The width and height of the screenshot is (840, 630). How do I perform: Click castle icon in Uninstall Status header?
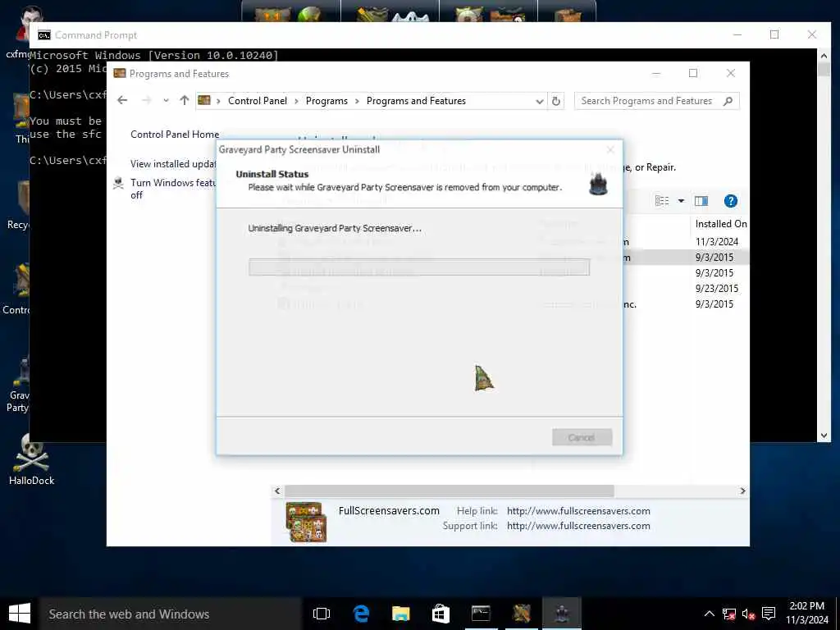598,183
